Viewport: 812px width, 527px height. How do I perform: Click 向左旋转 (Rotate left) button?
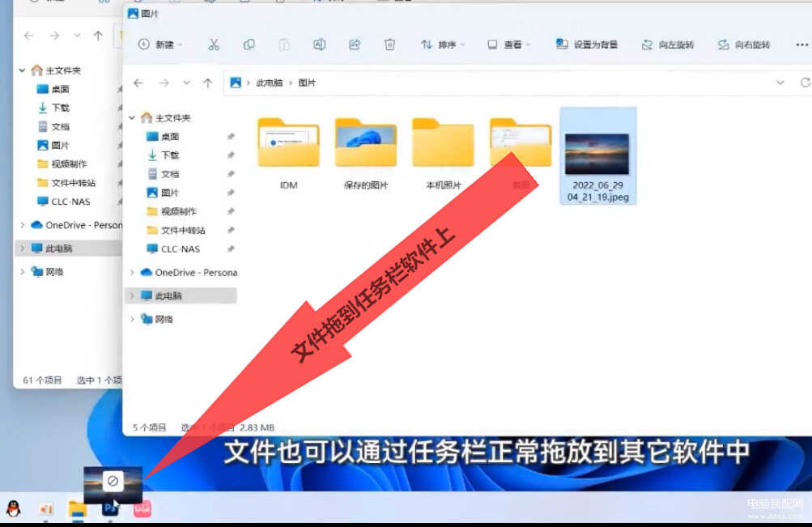tap(668, 45)
